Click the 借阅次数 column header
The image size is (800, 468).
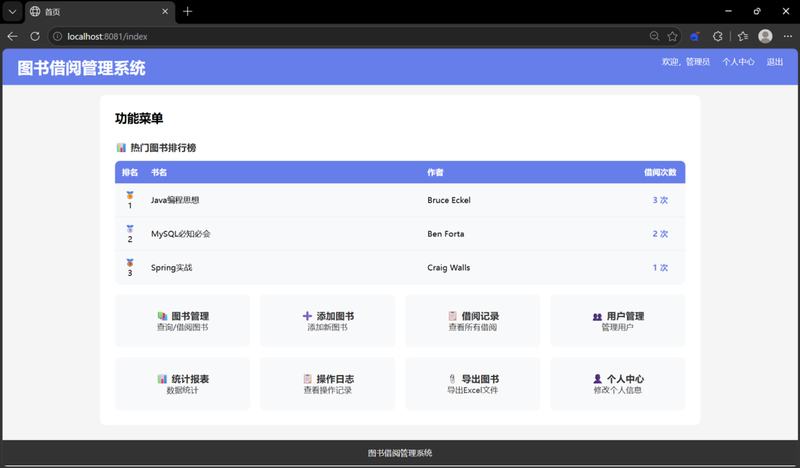(660, 173)
